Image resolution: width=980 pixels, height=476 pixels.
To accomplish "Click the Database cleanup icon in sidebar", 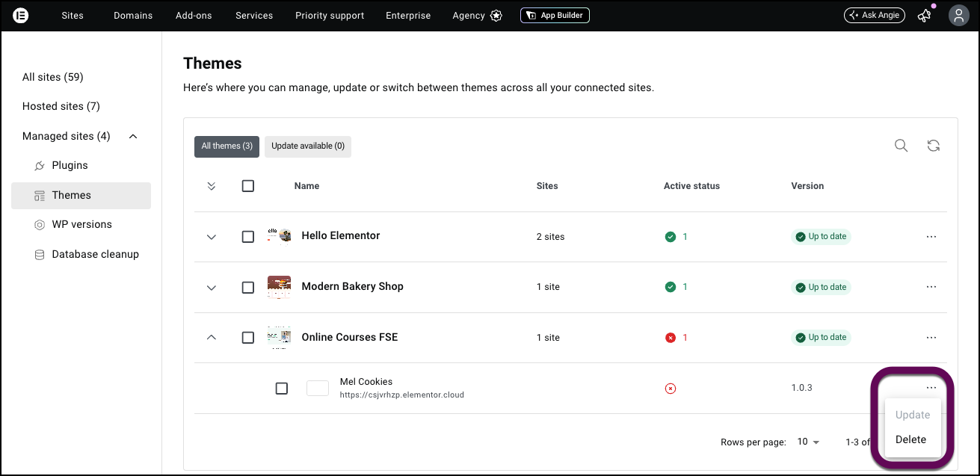I will [40, 255].
